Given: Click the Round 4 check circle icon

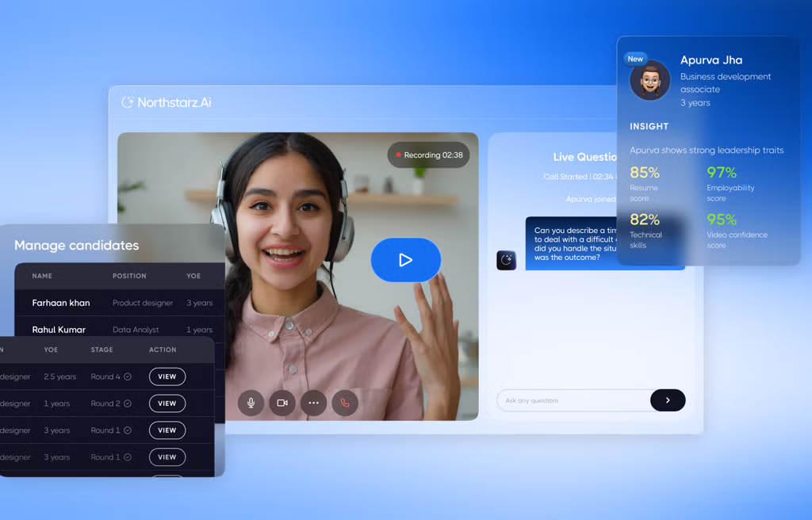Looking at the screenshot, I should click(x=128, y=377).
